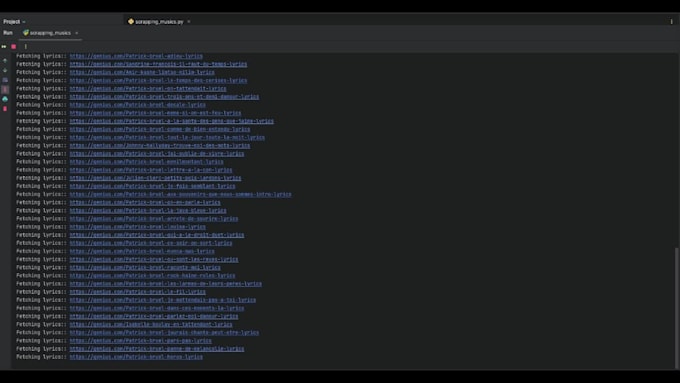Open the raconte-moi lyrics link

(145, 268)
